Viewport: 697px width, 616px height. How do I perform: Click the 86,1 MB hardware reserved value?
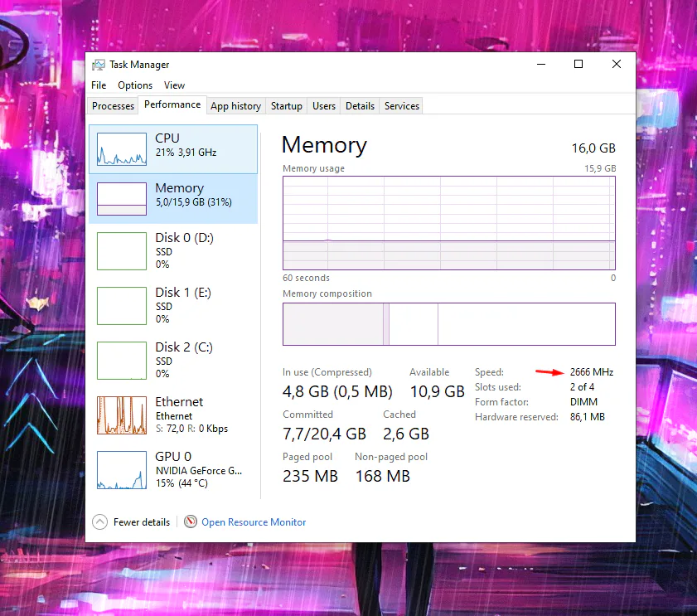pyautogui.click(x=588, y=417)
